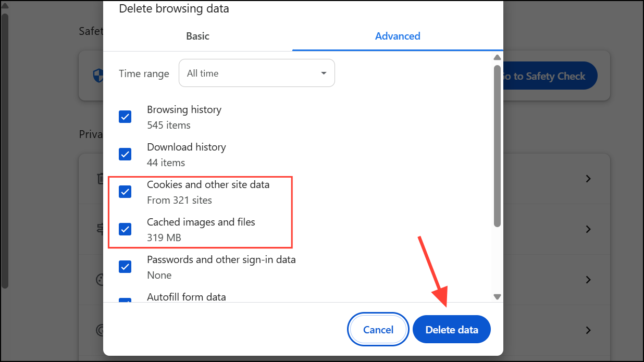
Task: Expand the chevron in the trash icon row
Action: click(588, 179)
